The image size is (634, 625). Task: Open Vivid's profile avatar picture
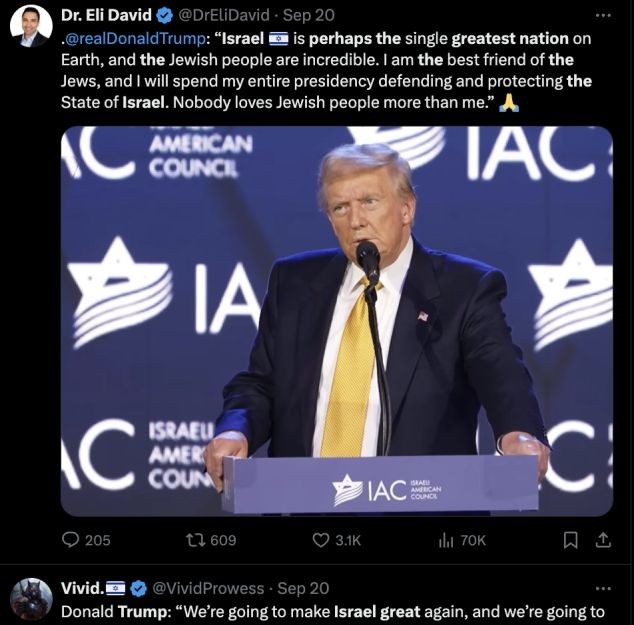tap(31, 600)
